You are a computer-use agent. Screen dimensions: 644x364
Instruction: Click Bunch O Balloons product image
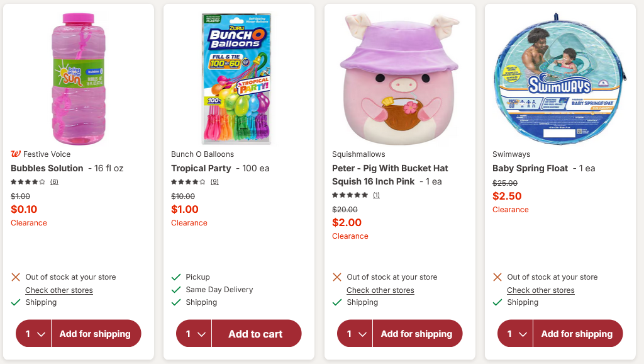point(238,78)
